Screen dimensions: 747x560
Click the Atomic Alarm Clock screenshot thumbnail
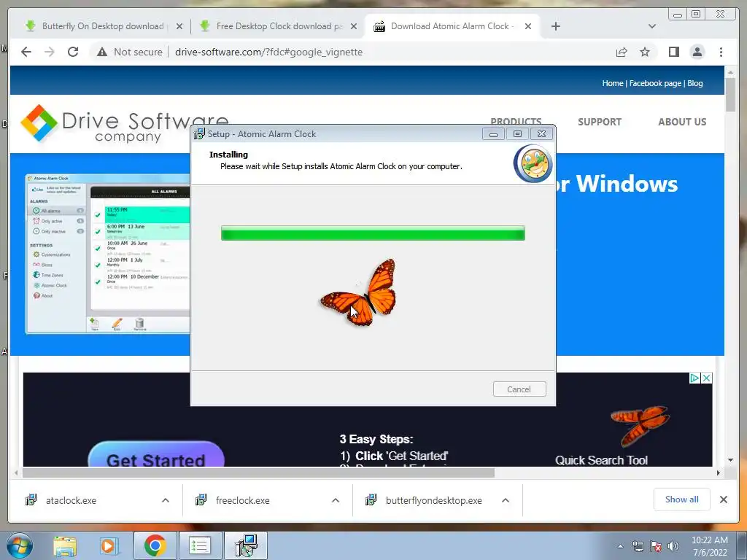(108, 253)
